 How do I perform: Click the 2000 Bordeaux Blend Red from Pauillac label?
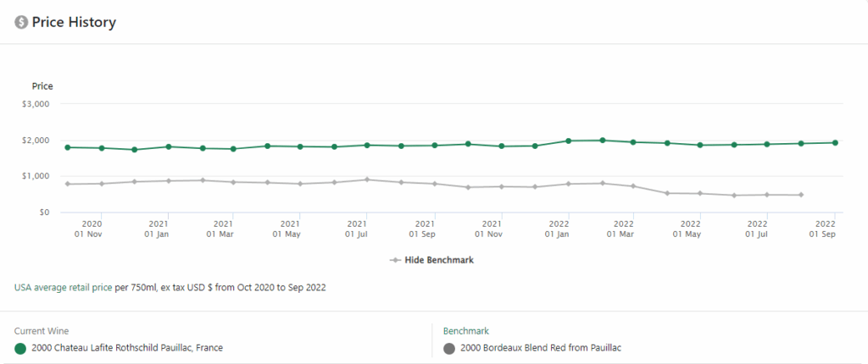tap(543, 348)
